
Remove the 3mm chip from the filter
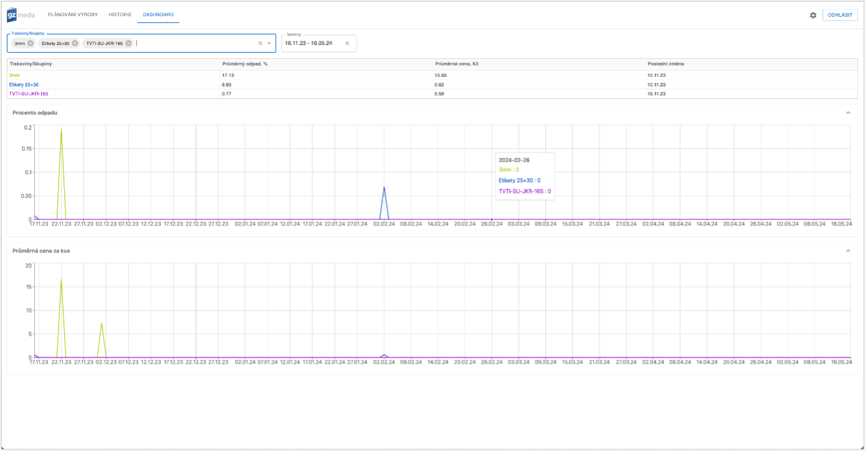31,43
